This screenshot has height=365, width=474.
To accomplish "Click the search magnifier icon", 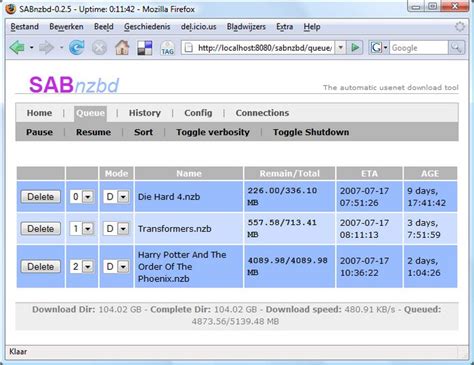I will point(456,48).
